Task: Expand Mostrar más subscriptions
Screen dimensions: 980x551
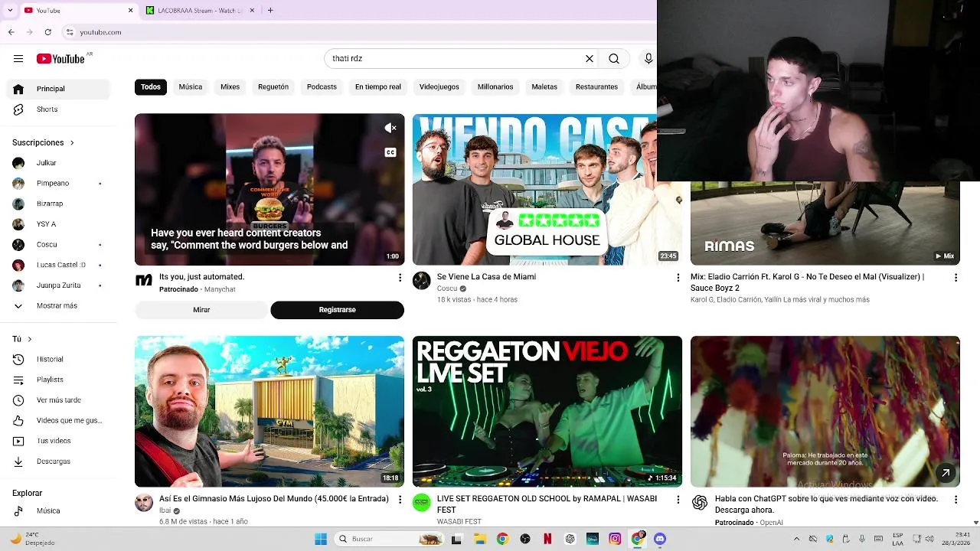Action: click(60, 306)
